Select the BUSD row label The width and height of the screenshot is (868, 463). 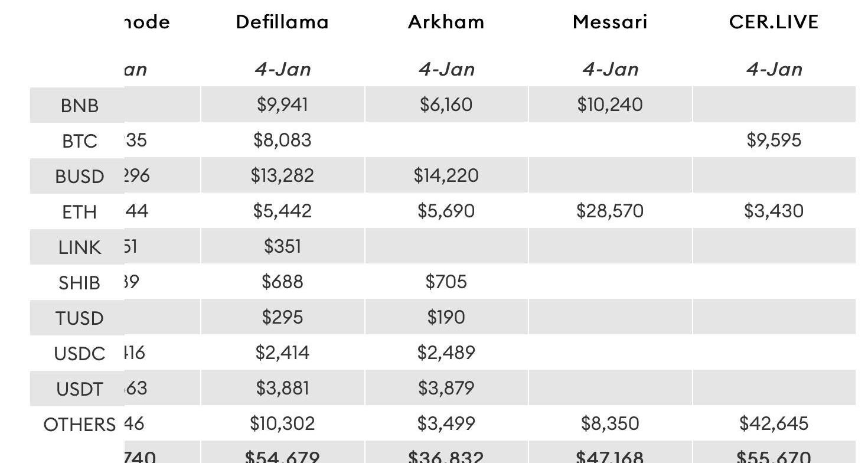coord(79,177)
